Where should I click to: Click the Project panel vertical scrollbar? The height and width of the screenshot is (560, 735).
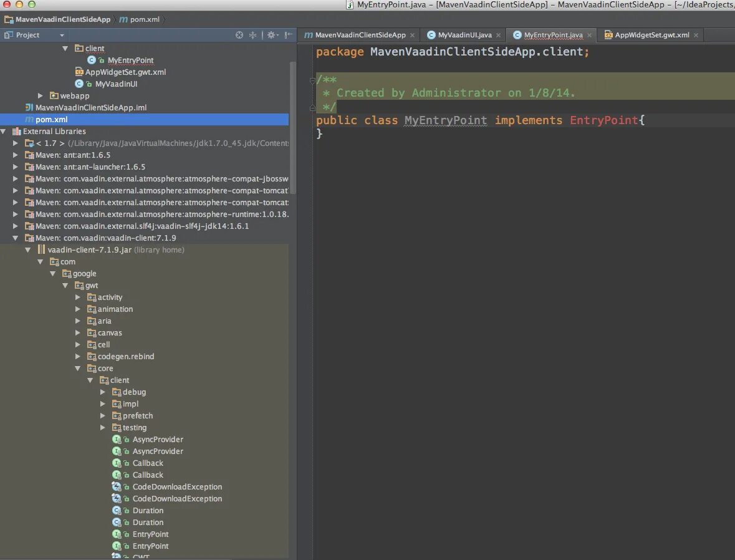point(293,127)
